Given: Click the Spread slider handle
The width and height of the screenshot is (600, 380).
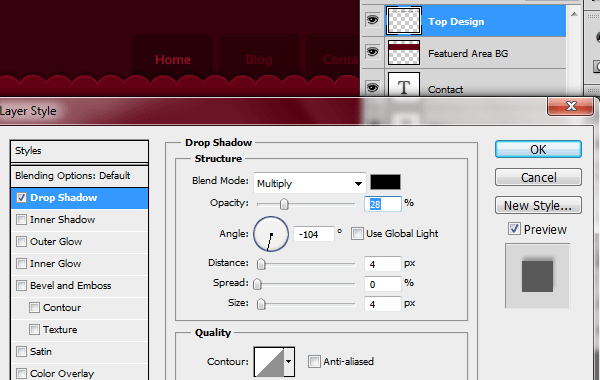Looking at the screenshot, I should click(x=258, y=284).
